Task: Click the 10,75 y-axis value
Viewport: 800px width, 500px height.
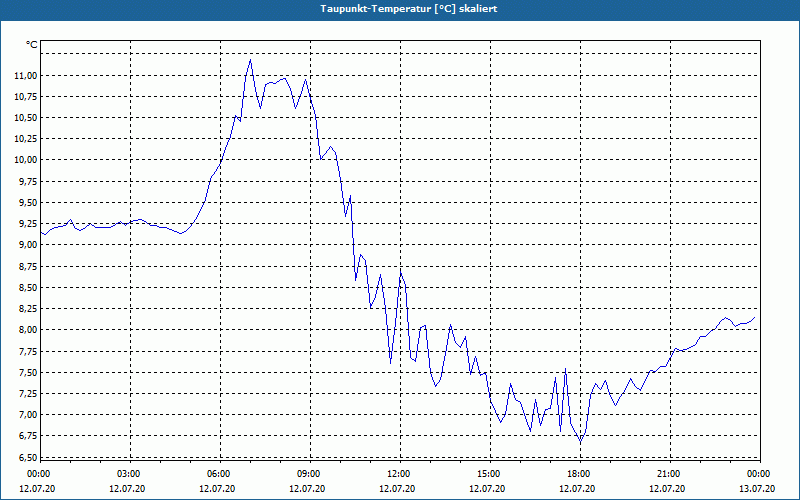Action: [26, 97]
